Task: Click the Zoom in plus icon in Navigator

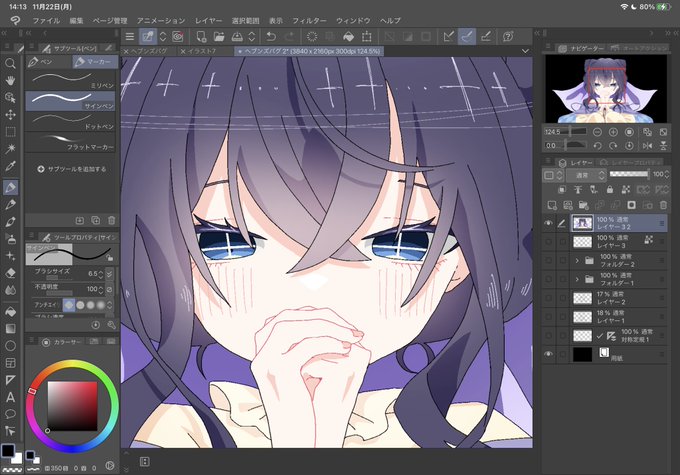Action: (613, 132)
